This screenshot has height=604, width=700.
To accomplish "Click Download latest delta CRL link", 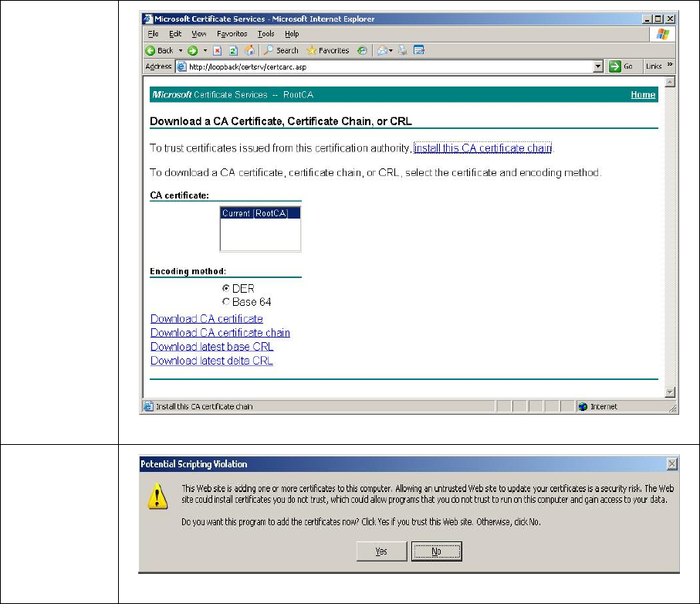I will pyautogui.click(x=211, y=361).
